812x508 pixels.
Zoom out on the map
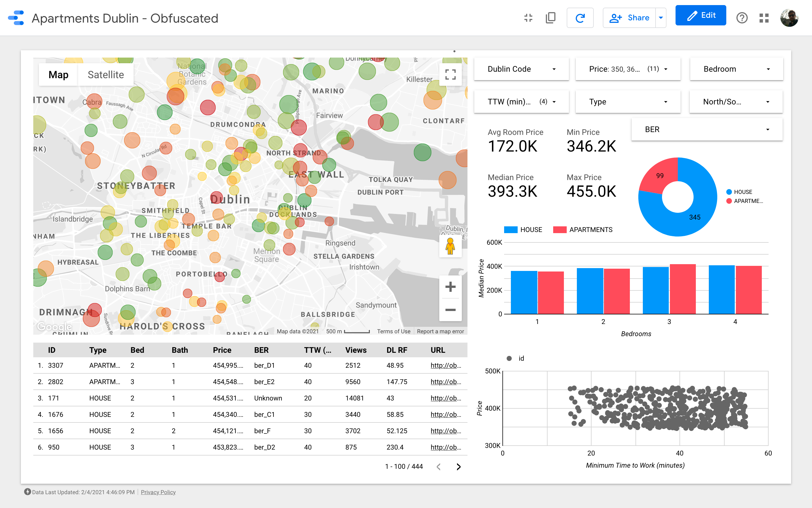[x=450, y=310]
